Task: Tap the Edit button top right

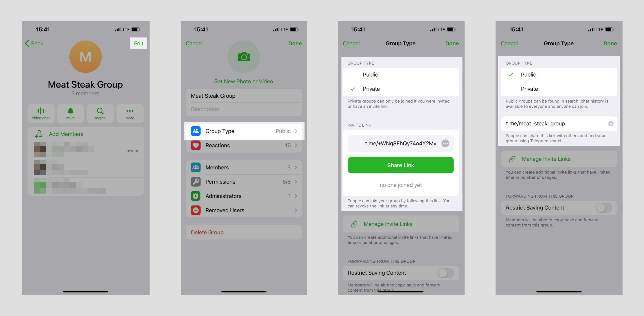Action: (x=138, y=43)
